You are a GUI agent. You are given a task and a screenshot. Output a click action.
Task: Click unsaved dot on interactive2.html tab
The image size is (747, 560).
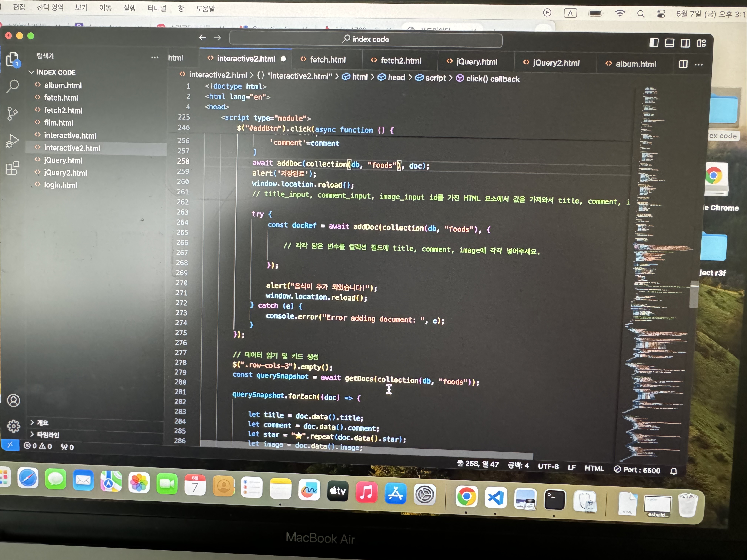[283, 59]
